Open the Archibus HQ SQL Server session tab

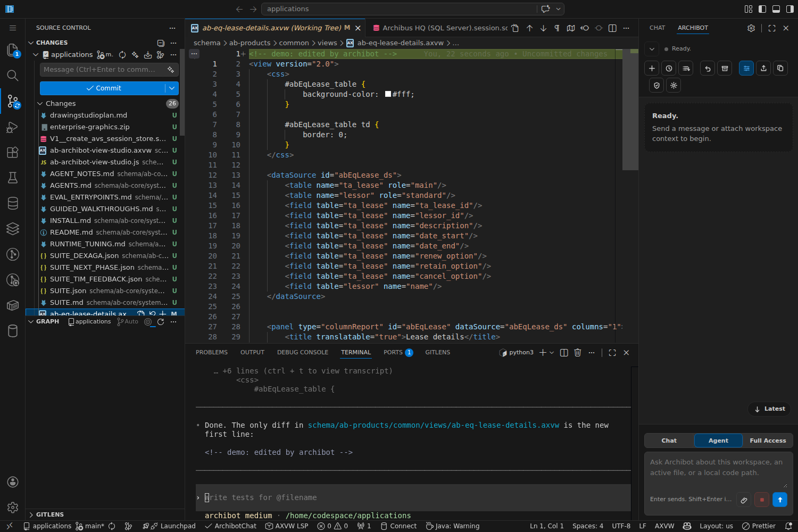coord(440,28)
